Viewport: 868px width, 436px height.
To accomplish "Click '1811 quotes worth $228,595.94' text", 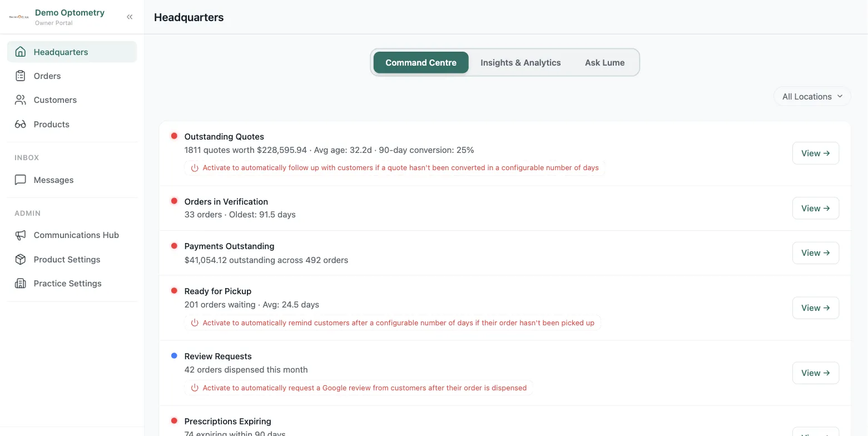I will click(246, 150).
